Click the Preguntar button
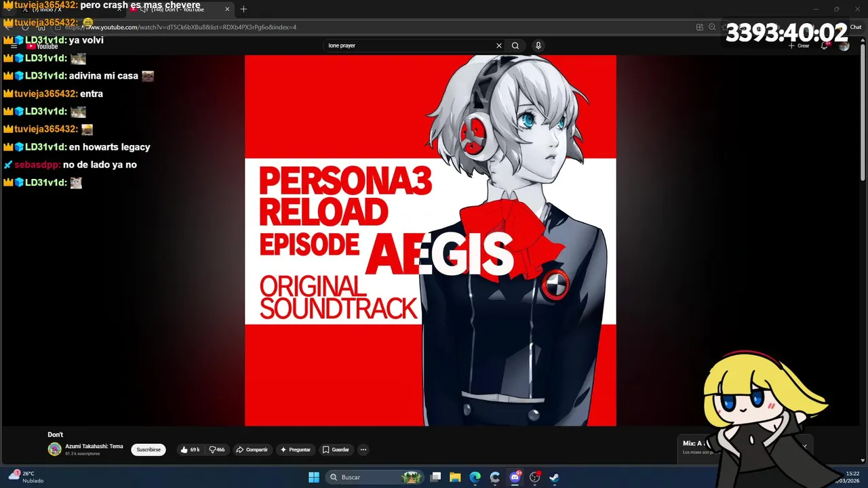 [x=296, y=449]
